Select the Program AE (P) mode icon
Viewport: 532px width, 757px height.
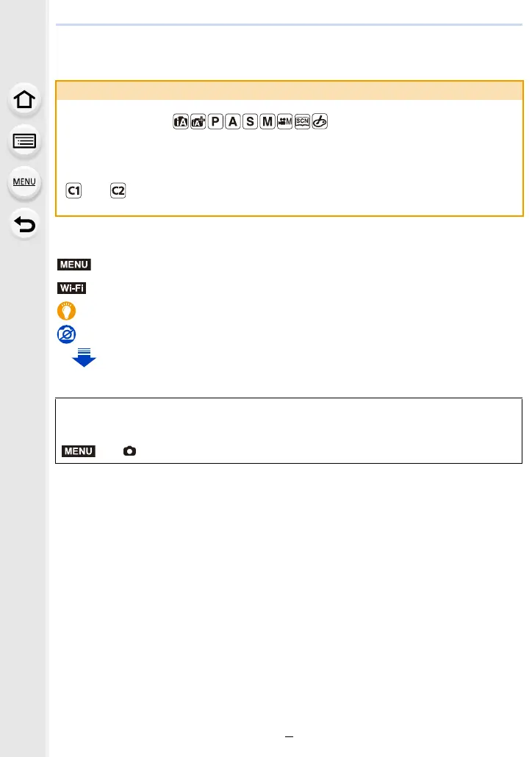(215, 122)
